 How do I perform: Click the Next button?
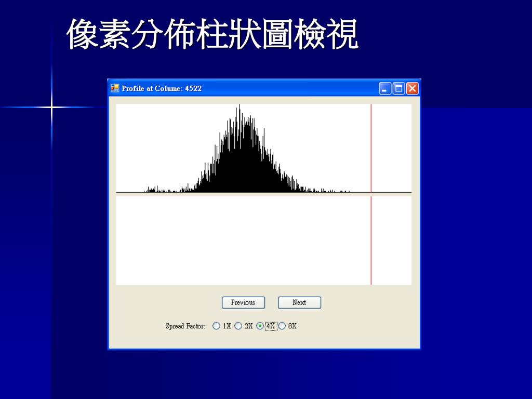click(x=299, y=303)
